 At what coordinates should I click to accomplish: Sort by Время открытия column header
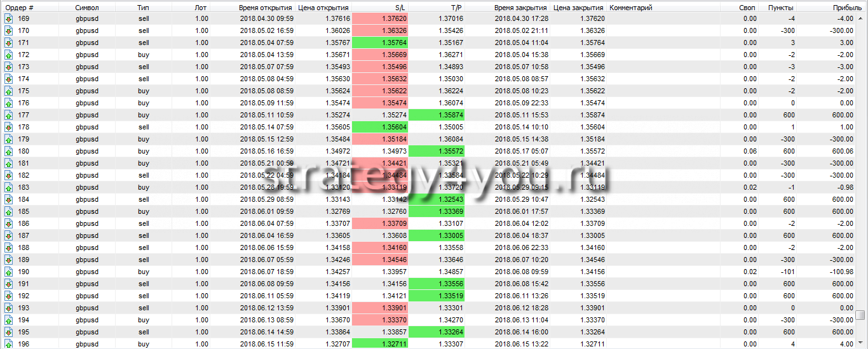[x=265, y=7]
